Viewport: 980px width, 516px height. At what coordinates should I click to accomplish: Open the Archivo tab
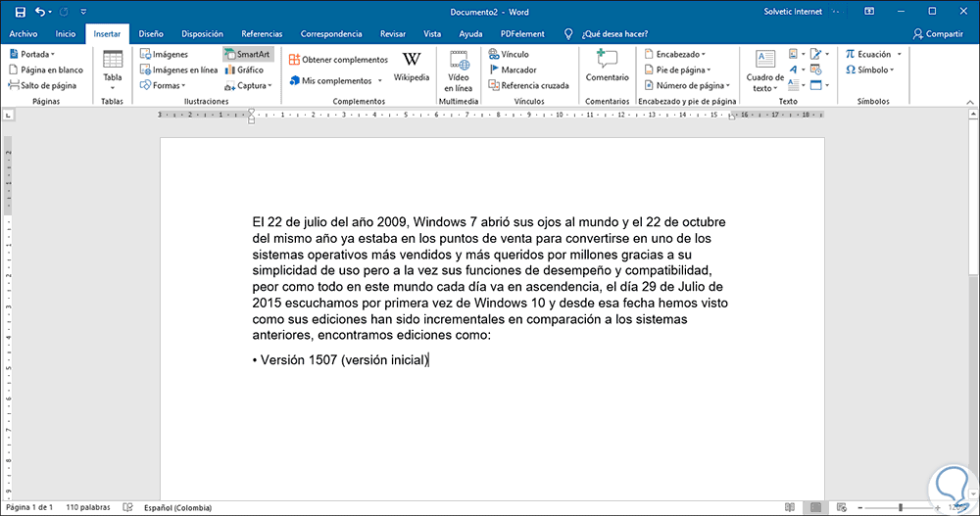click(24, 33)
